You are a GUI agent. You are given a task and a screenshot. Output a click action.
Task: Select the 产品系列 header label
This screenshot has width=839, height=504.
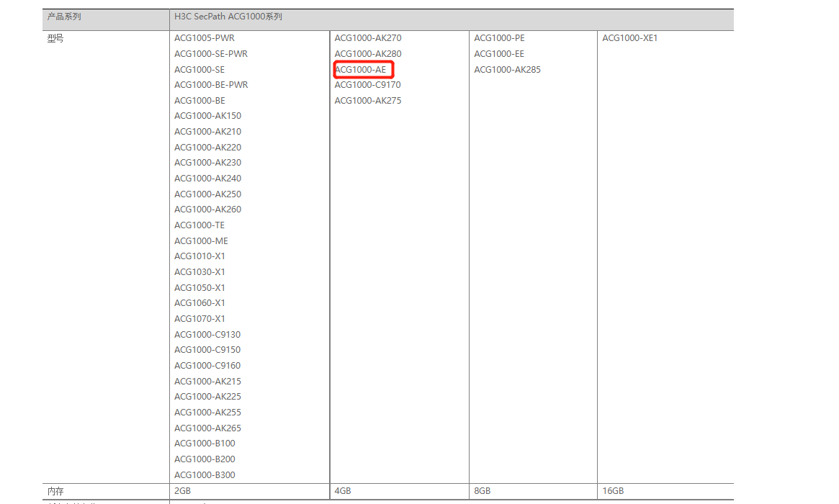click(x=64, y=17)
